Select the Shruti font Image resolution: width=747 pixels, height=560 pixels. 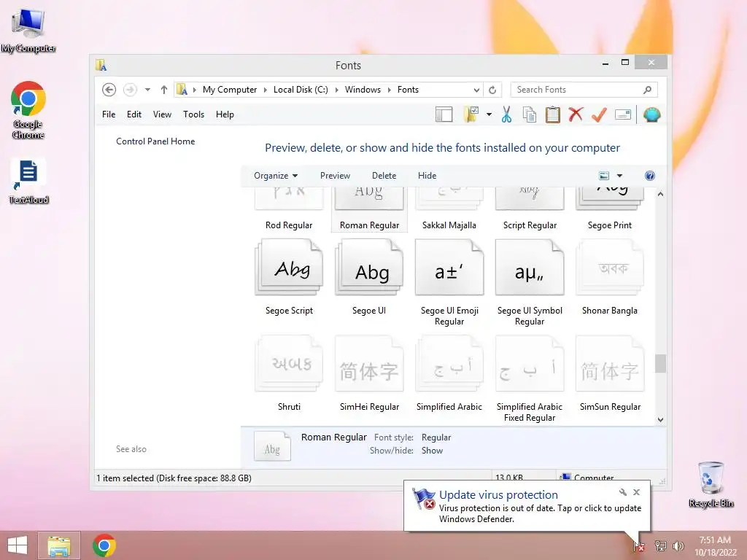coord(289,374)
